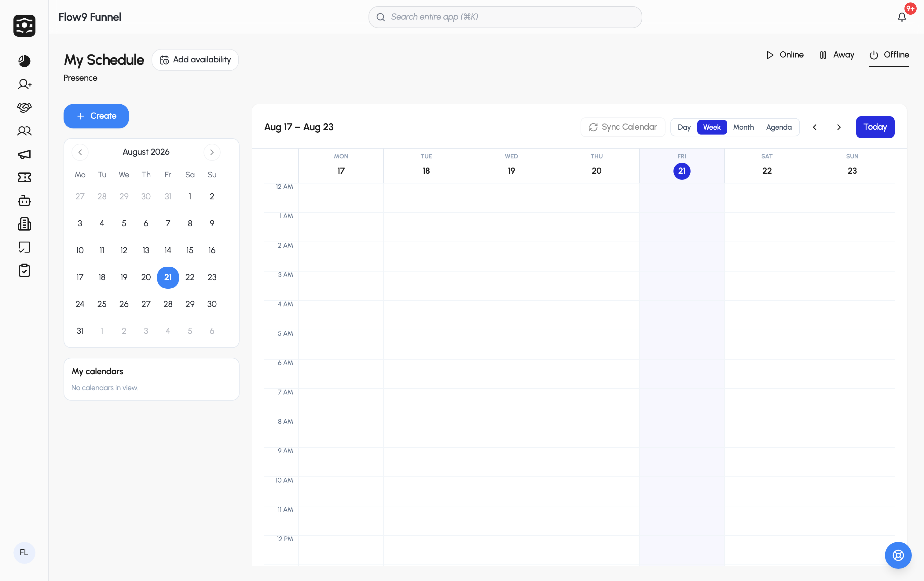Set presence status to Offline

tap(889, 55)
